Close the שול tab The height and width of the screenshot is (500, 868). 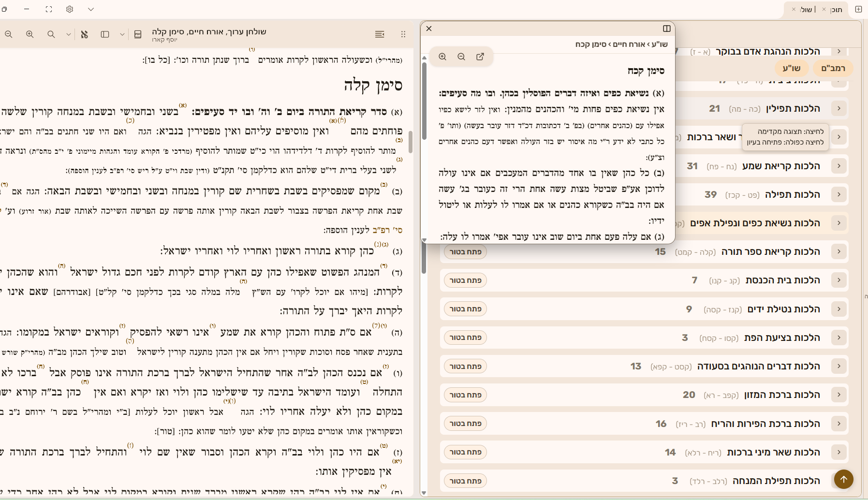794,10
